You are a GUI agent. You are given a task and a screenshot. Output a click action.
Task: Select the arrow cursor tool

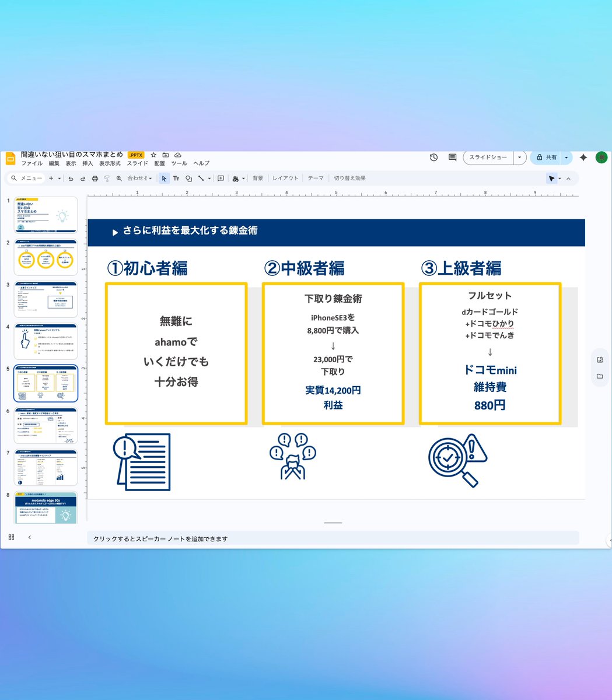coord(164,178)
